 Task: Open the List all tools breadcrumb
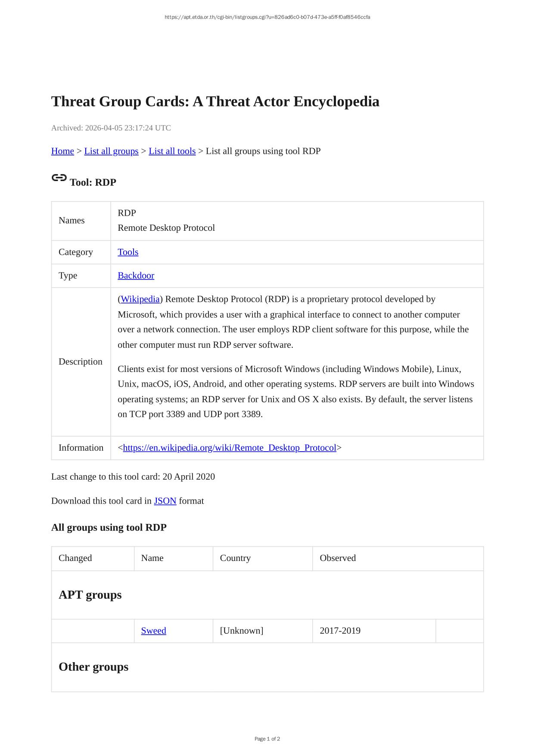coord(172,151)
